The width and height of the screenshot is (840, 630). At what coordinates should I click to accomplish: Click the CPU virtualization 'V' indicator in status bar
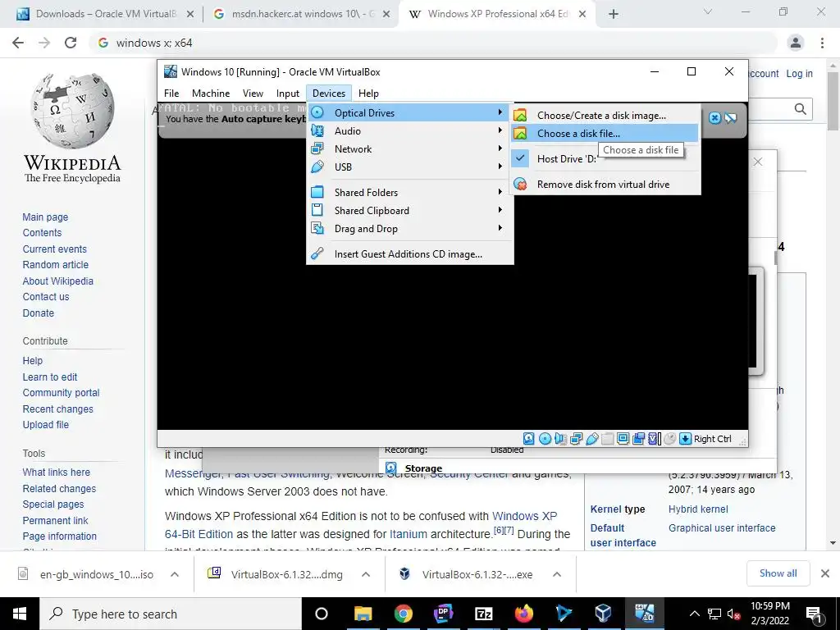pos(654,439)
